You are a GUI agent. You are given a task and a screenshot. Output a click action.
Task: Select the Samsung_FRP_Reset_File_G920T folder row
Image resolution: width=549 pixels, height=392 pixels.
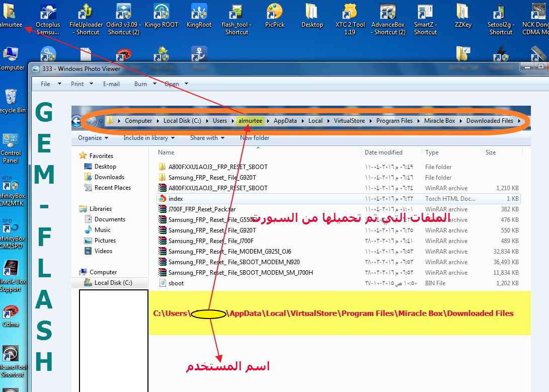(338, 178)
